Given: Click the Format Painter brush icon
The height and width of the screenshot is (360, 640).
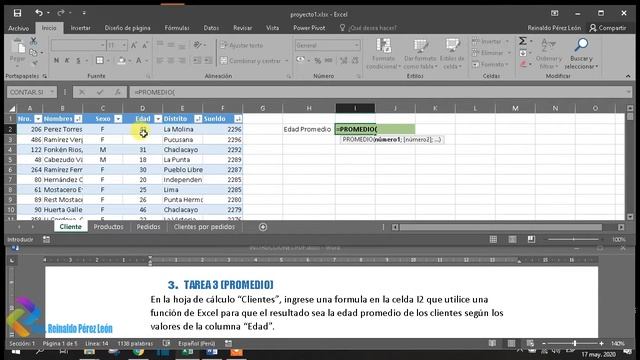Looking at the screenshot, I should 34,63.
